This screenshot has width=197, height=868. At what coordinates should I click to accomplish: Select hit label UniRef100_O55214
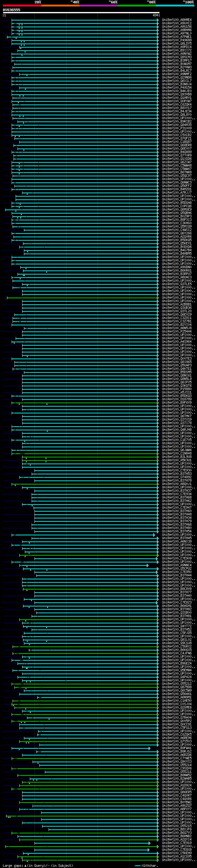pyautogui.click(x=177, y=765)
